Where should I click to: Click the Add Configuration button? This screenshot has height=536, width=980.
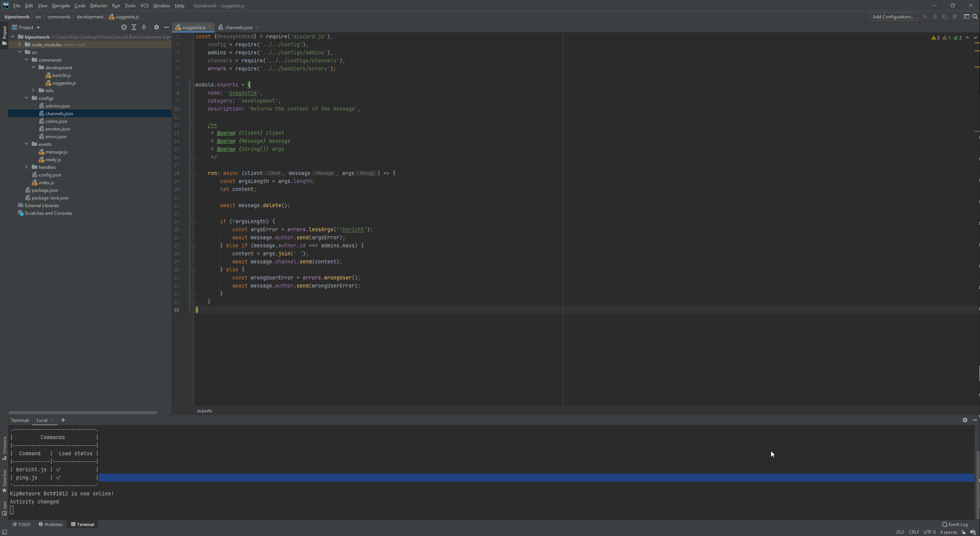pos(893,16)
